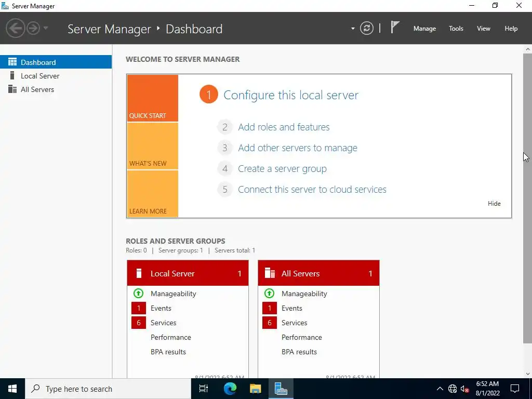Open the Learn More tile
This screenshot has height=399, width=532.
point(152,194)
